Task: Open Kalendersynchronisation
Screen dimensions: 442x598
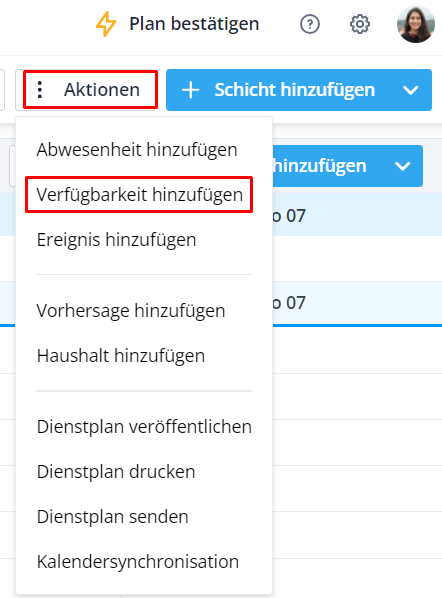Action: (138, 562)
